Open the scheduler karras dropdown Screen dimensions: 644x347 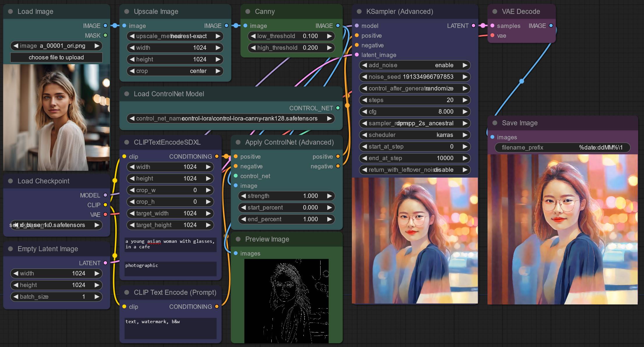click(x=415, y=135)
